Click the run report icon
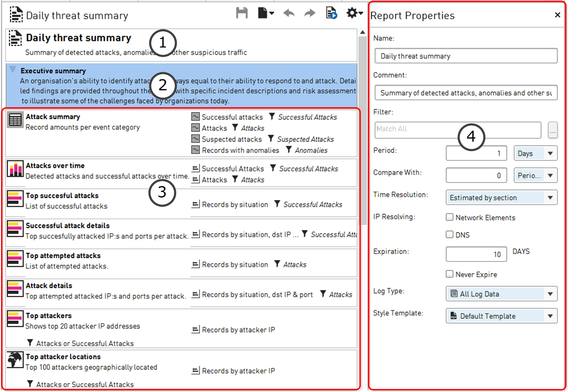Image resolution: width=568 pixels, height=392 pixels. click(331, 13)
